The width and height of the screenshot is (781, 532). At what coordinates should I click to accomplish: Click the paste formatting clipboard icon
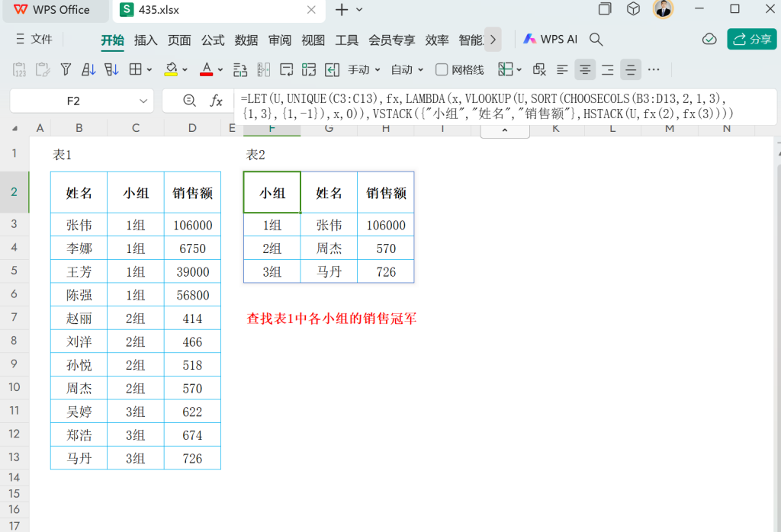(43, 69)
